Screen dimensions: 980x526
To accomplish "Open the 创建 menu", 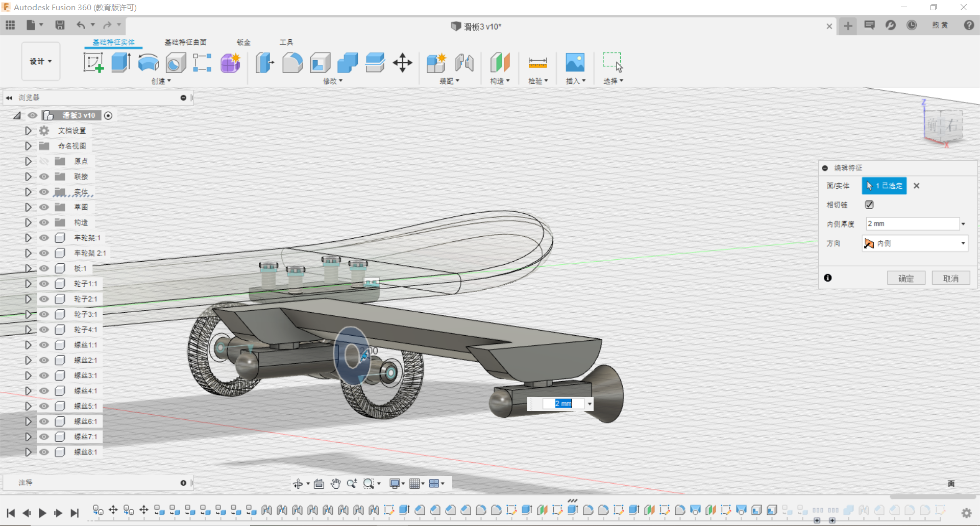I will click(x=161, y=81).
